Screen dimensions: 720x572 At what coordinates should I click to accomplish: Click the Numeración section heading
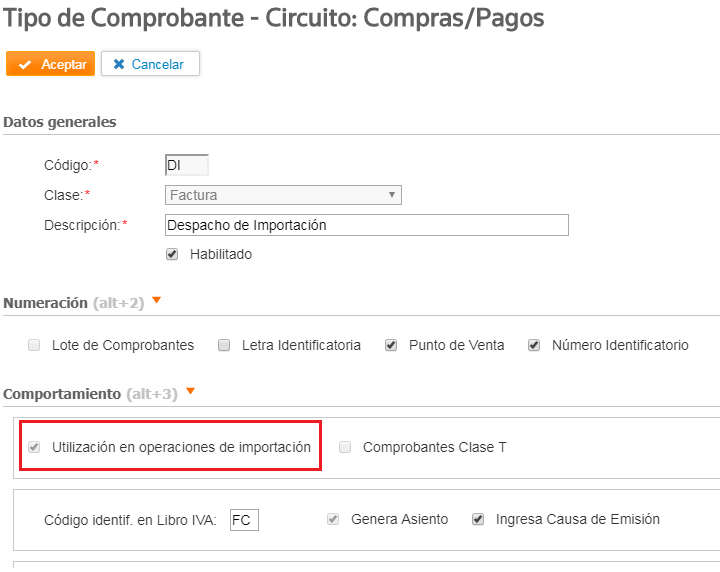click(45, 303)
